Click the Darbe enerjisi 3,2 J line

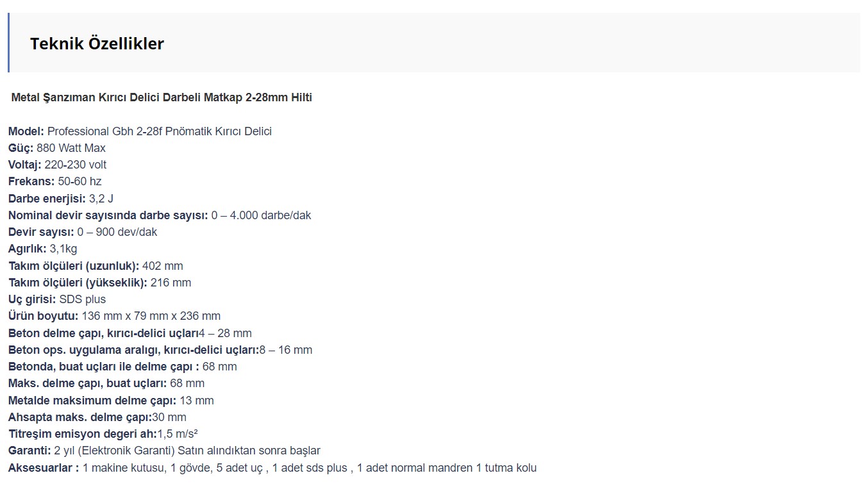(61, 199)
